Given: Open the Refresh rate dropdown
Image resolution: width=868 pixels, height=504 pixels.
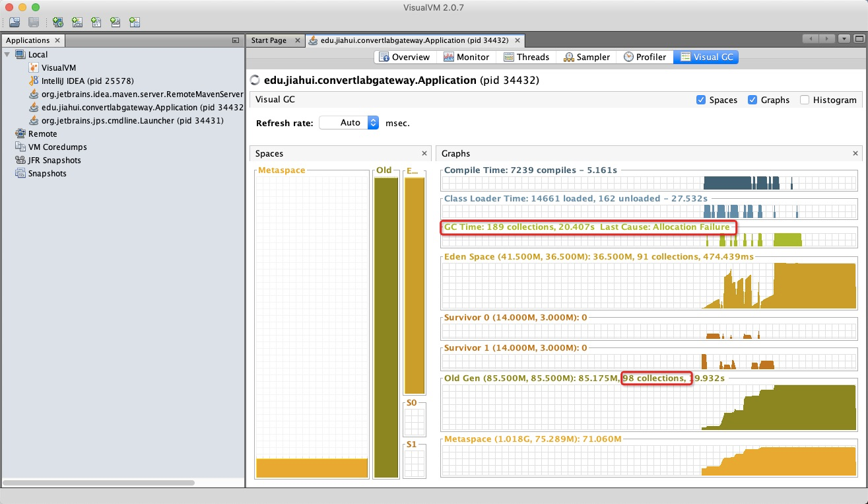Looking at the screenshot, I should coord(349,123).
